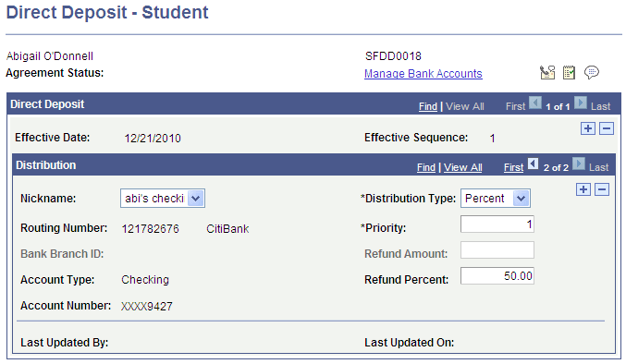Viewport: 626px width, 364px height.
Task: Click the speech bubble icon
Action: (591, 73)
